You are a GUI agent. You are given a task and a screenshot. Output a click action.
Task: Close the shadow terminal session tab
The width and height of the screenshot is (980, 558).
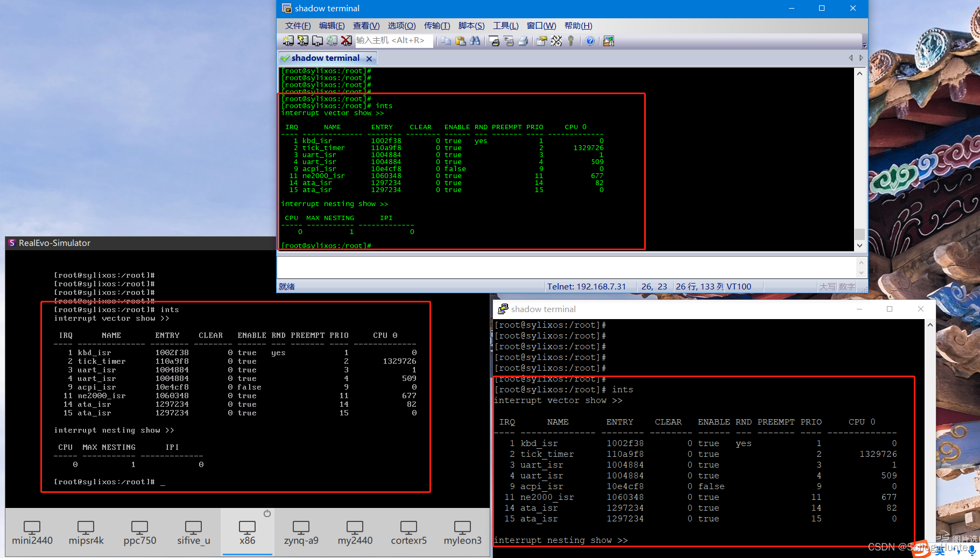pyautogui.click(x=369, y=58)
